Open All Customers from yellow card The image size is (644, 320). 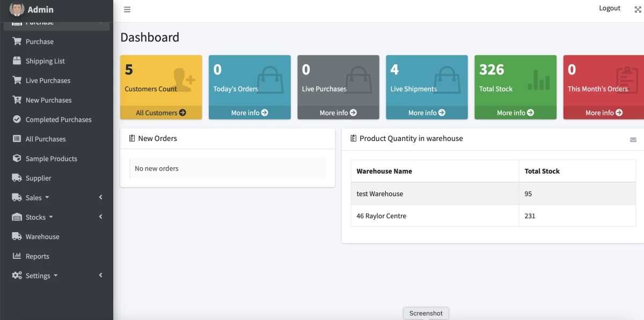click(160, 113)
